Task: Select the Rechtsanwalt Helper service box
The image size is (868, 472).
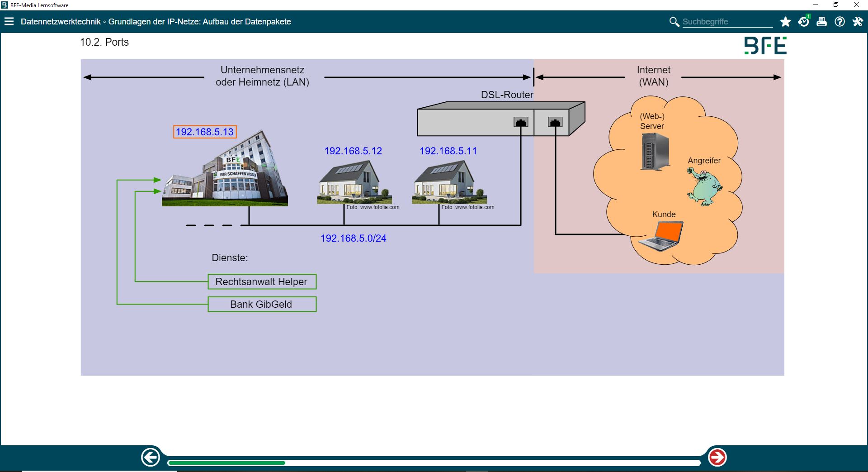Action: (x=262, y=281)
